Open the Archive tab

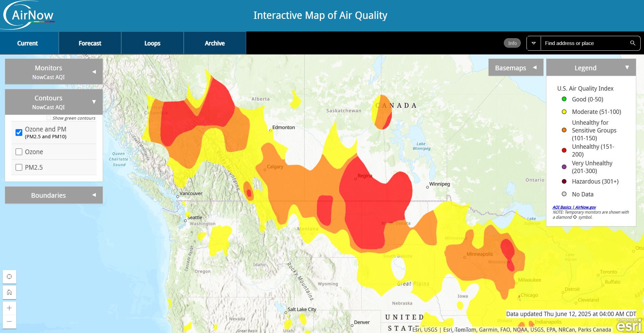tap(215, 43)
